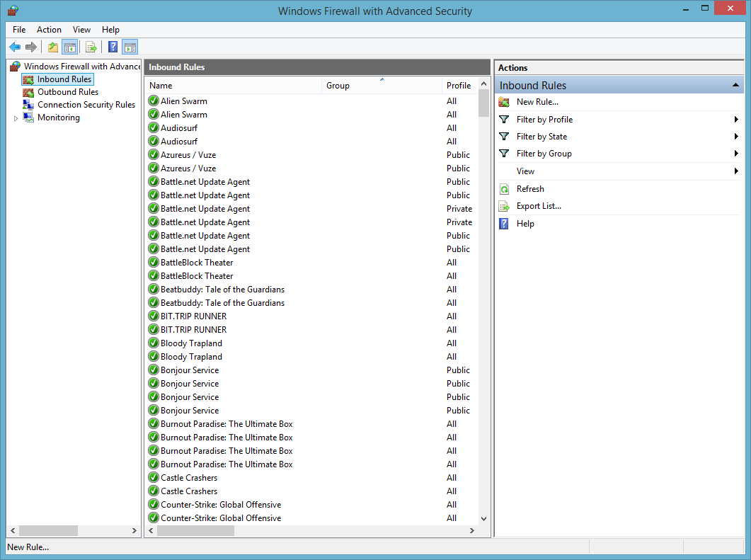Click the tree pane horizontal scroll right arrow
Screen dimensions: 751x560
pyautogui.click(x=134, y=531)
